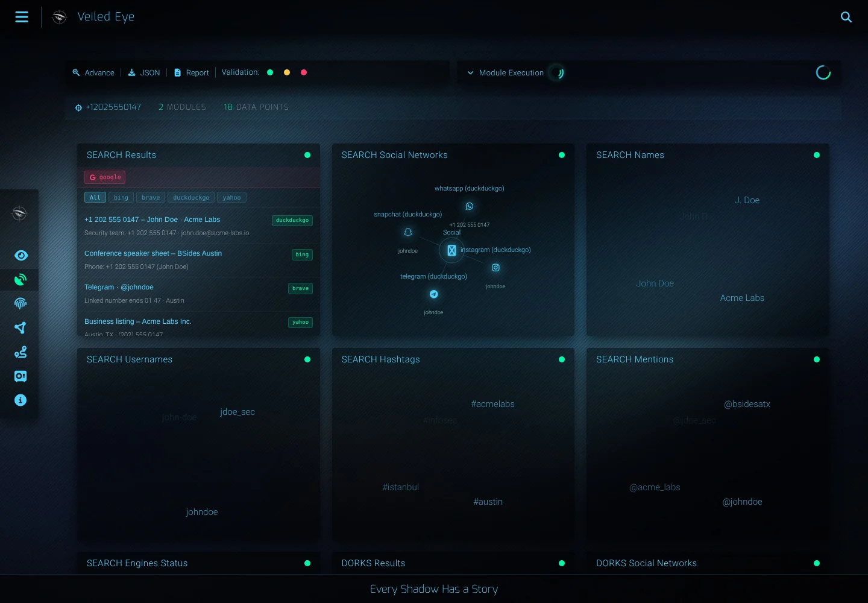Click the Instagram node icon
This screenshot has width=868, height=603.
point(495,268)
